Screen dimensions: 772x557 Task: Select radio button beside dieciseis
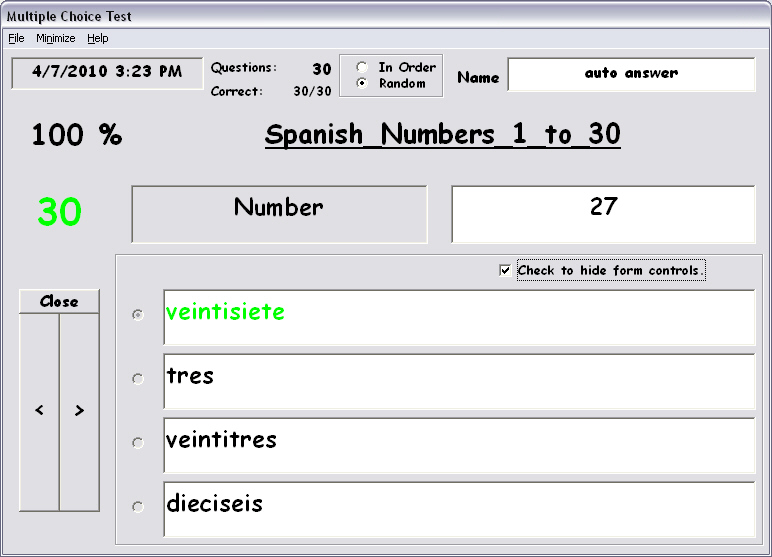[138, 506]
